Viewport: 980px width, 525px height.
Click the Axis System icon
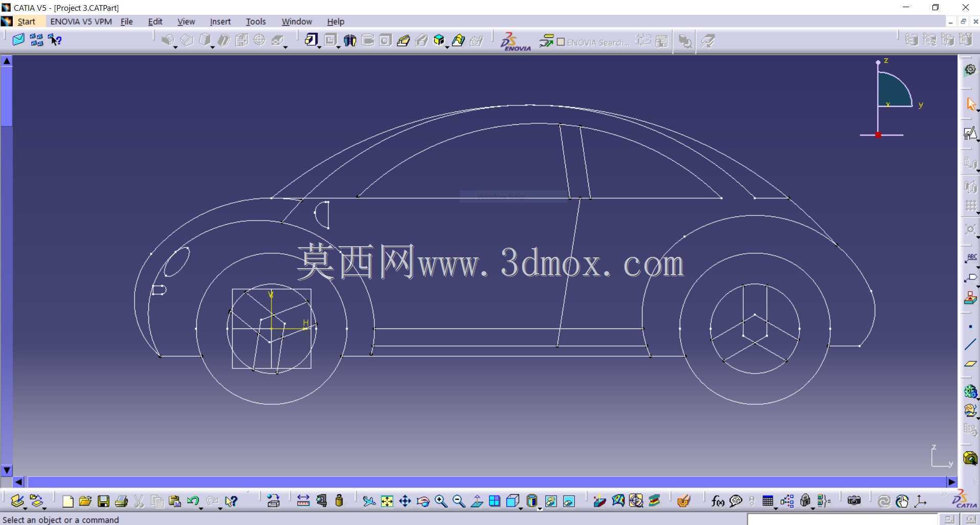(921, 501)
